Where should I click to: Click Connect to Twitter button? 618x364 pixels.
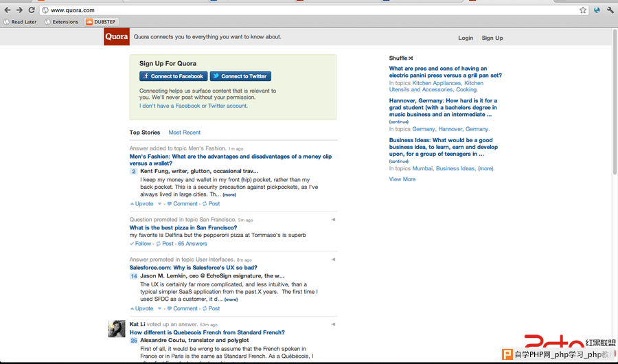pos(240,76)
